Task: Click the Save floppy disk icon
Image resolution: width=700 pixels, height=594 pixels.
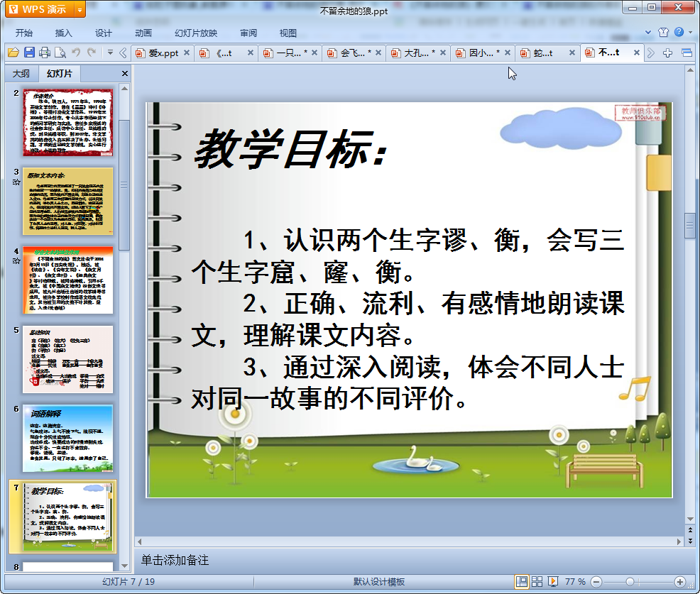Action: (x=30, y=53)
